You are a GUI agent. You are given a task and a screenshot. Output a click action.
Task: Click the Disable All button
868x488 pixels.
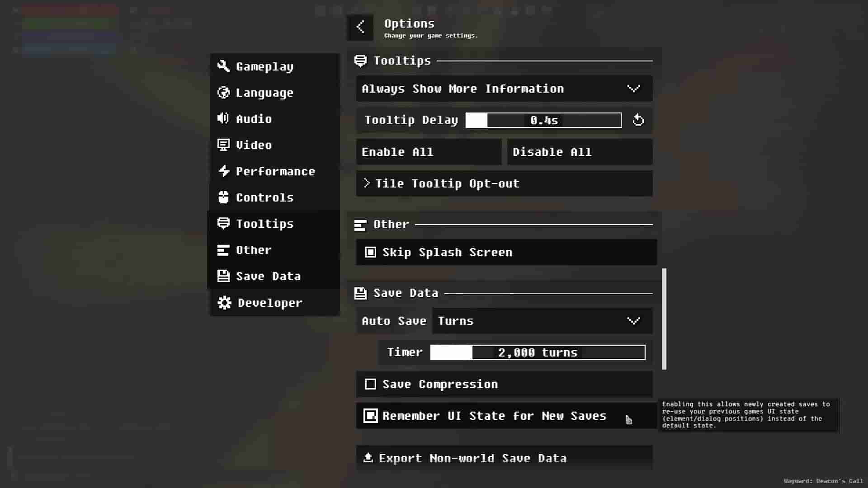(580, 152)
